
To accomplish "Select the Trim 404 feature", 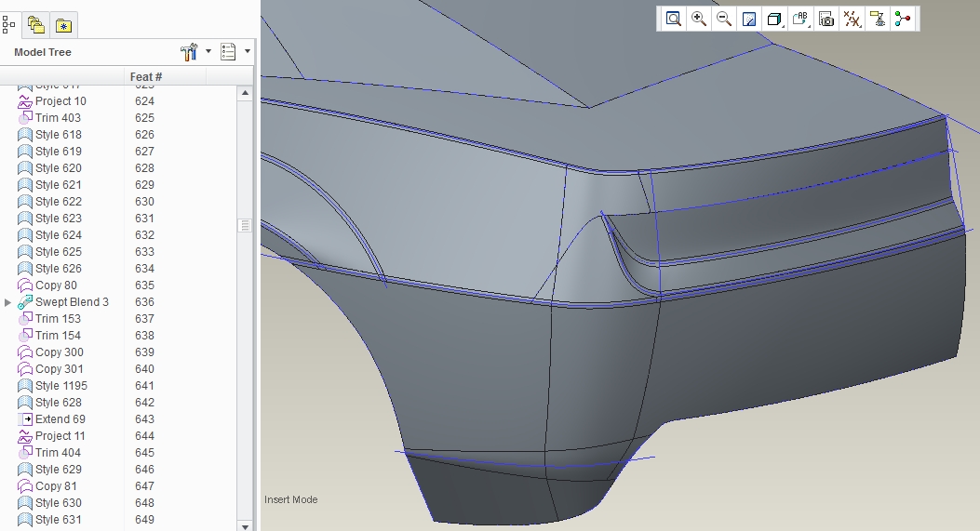I will [x=58, y=453].
